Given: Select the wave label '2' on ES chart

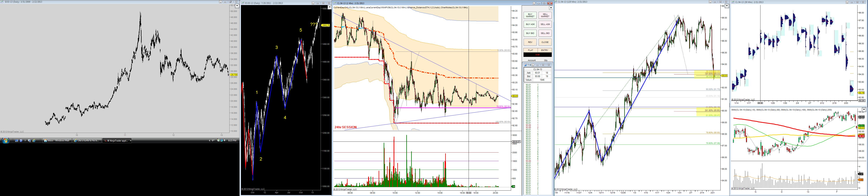Looking at the screenshot, I should pyautogui.click(x=261, y=159).
